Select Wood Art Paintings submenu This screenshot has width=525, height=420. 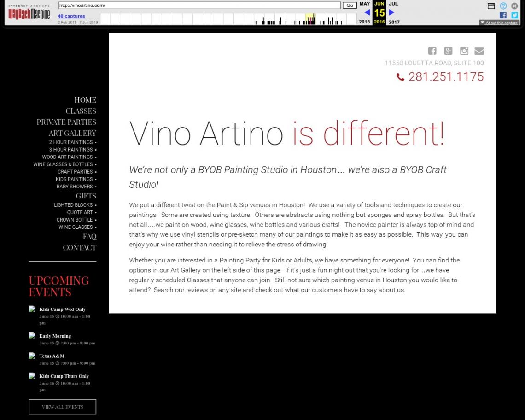67,157
